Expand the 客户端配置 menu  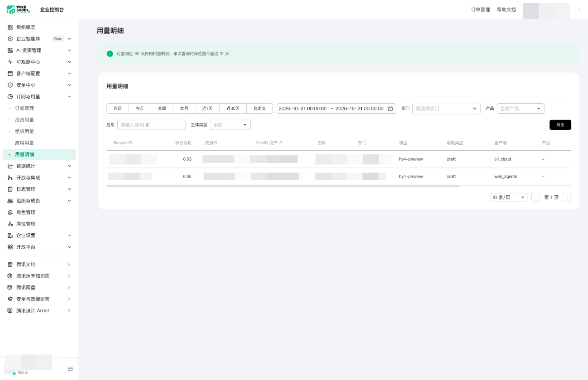[69, 73]
